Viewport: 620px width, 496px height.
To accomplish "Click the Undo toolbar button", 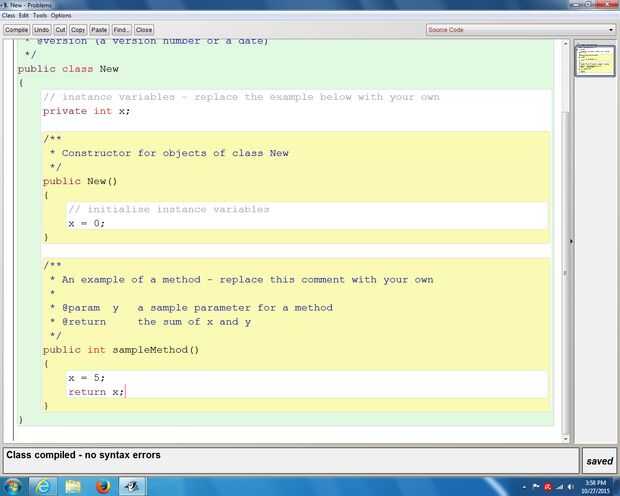I will 42,30.
